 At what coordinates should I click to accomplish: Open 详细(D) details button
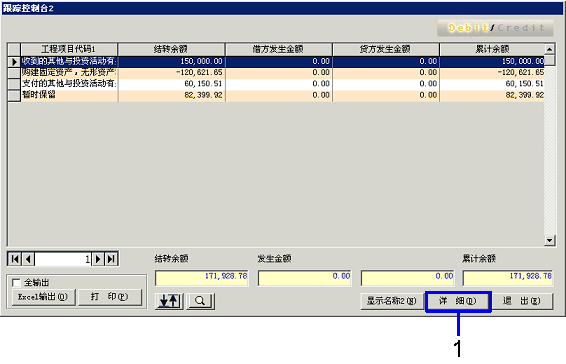click(x=458, y=301)
